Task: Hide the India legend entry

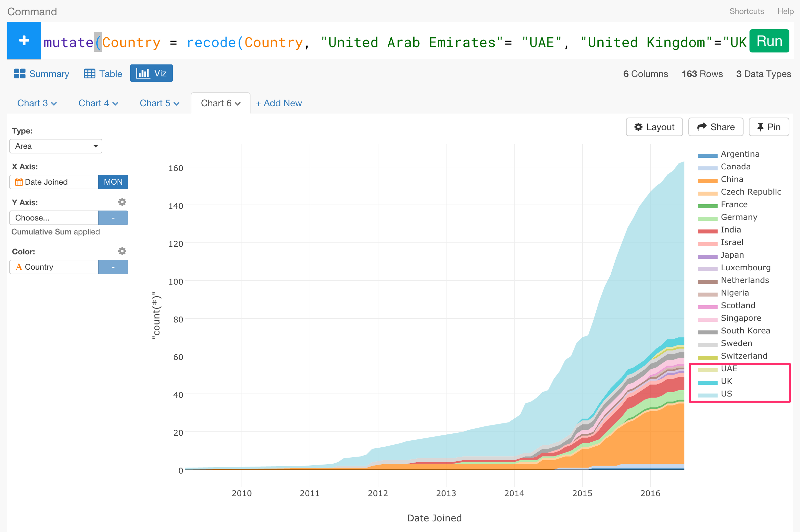Action: 731,230
